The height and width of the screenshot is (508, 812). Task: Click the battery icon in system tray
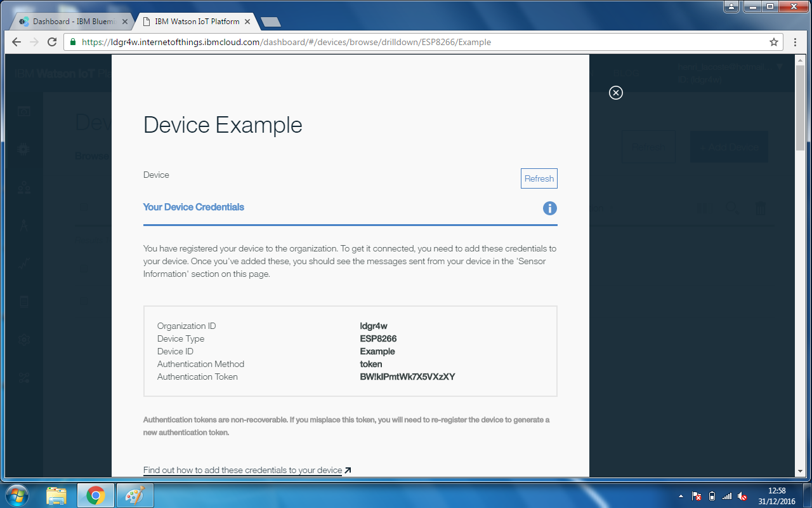[x=712, y=496]
